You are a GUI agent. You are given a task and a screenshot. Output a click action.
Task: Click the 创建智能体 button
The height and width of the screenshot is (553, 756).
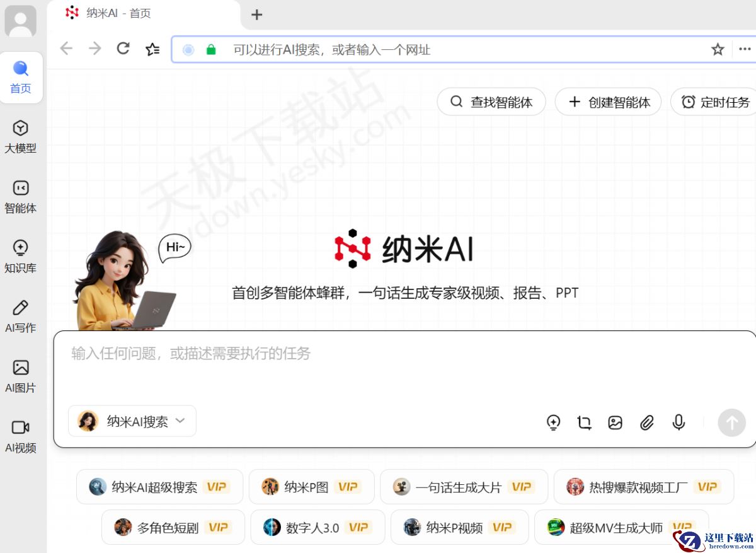click(608, 102)
